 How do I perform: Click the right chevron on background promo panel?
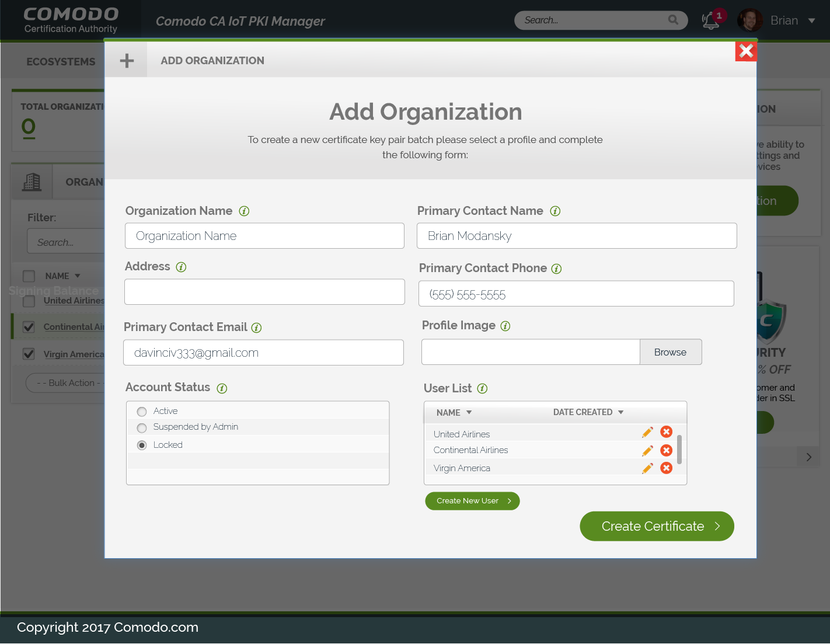pos(808,457)
